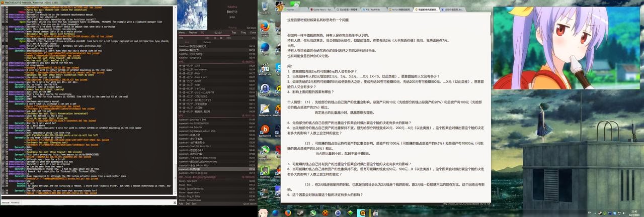Viewport: 644px width, 217px height.
Task: Select track supercell - We're Still Here
Action: click(x=217, y=173)
